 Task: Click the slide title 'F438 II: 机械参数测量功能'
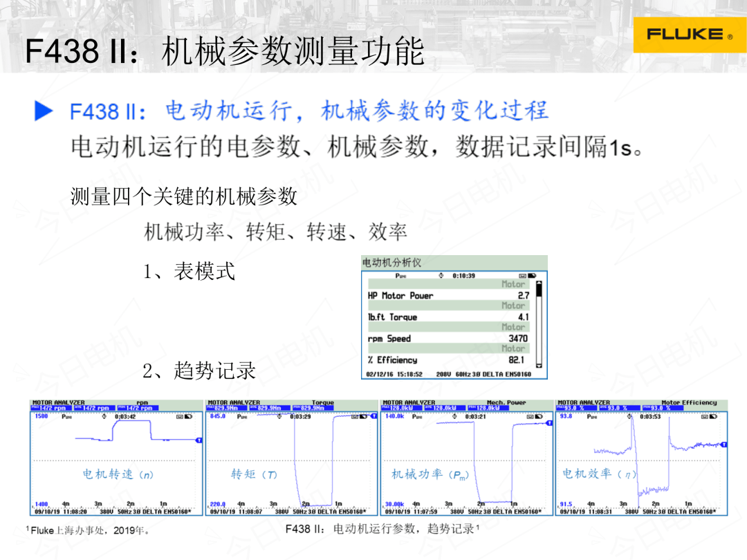coord(224,51)
